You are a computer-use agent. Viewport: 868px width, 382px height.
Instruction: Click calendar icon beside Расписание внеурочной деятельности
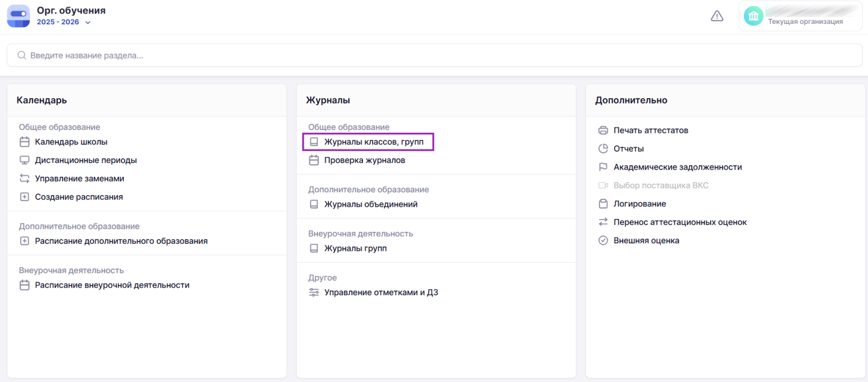pyautogui.click(x=24, y=285)
